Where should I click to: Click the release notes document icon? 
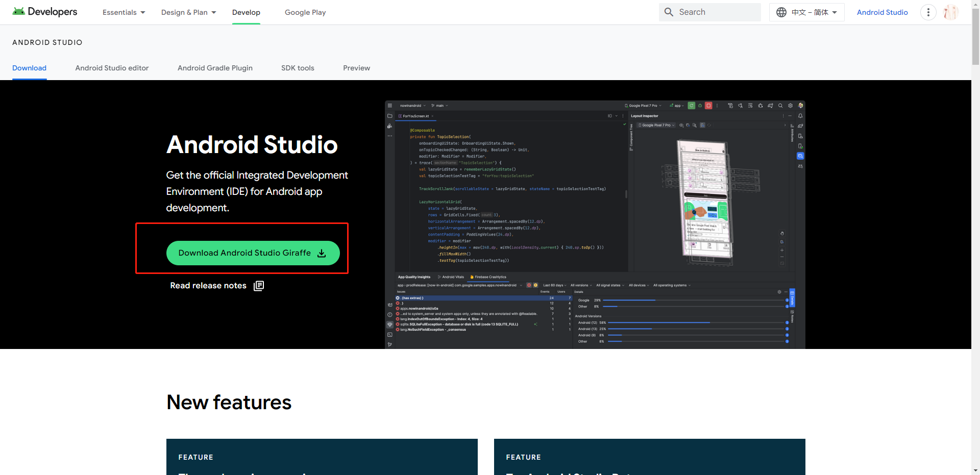point(259,286)
